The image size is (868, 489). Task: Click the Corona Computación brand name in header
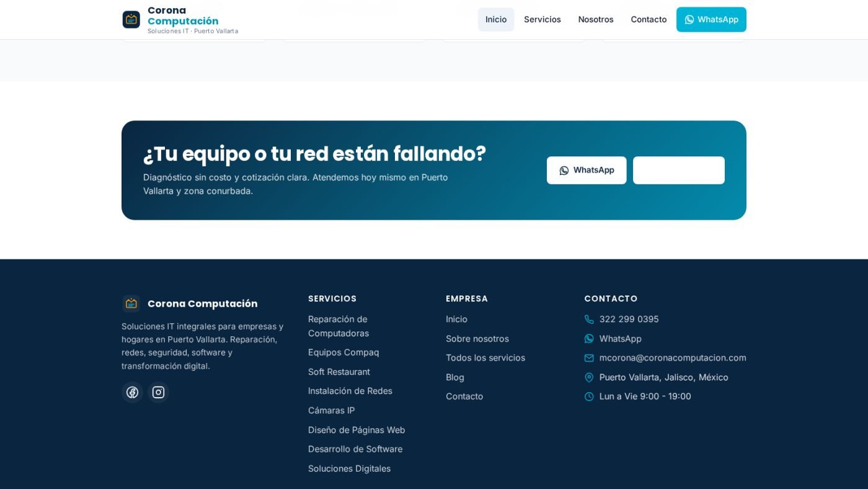point(183,16)
